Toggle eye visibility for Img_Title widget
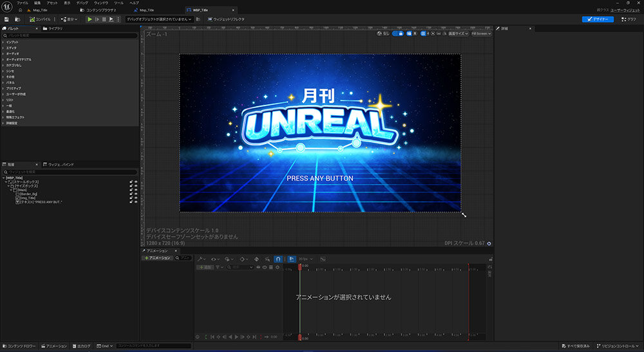The image size is (644, 352). 135,198
